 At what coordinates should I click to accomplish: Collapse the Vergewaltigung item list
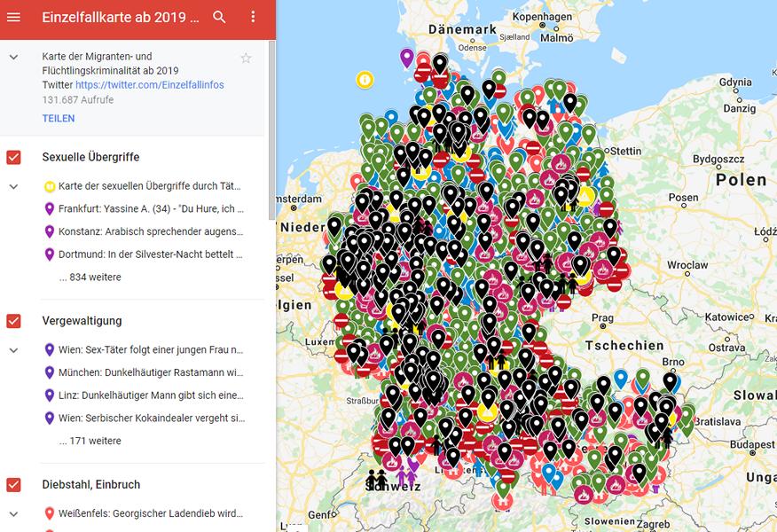coord(14,350)
